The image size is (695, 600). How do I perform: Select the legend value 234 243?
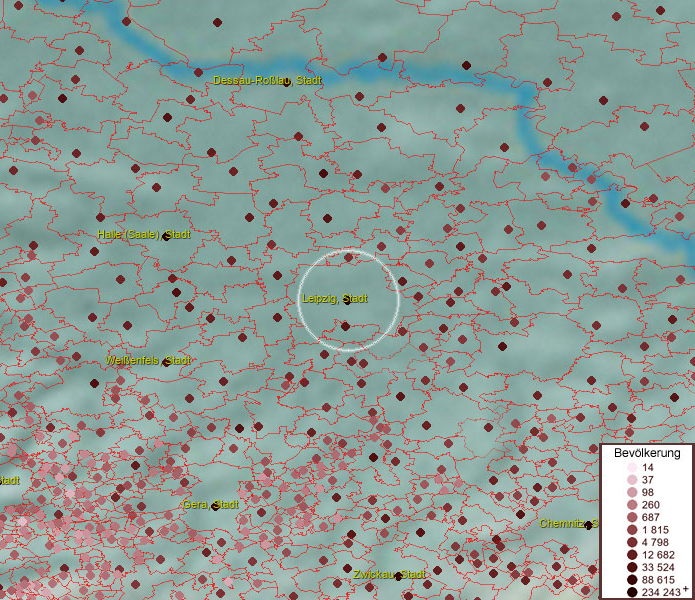pos(661,592)
